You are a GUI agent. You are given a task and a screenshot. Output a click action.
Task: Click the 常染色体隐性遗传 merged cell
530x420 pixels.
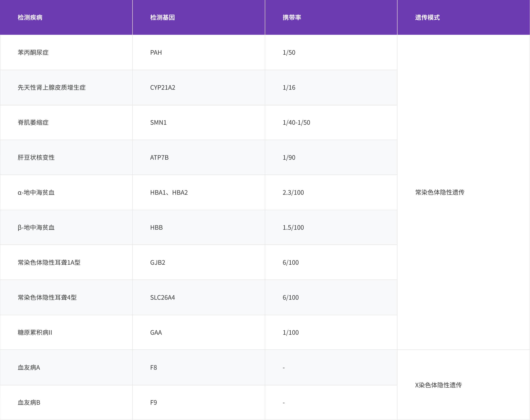click(x=439, y=192)
